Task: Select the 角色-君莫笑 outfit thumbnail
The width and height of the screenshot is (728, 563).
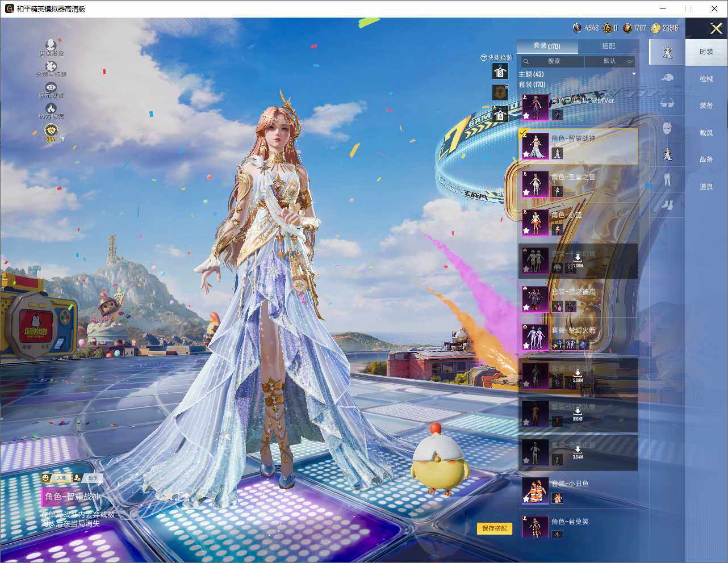Action: (x=535, y=527)
